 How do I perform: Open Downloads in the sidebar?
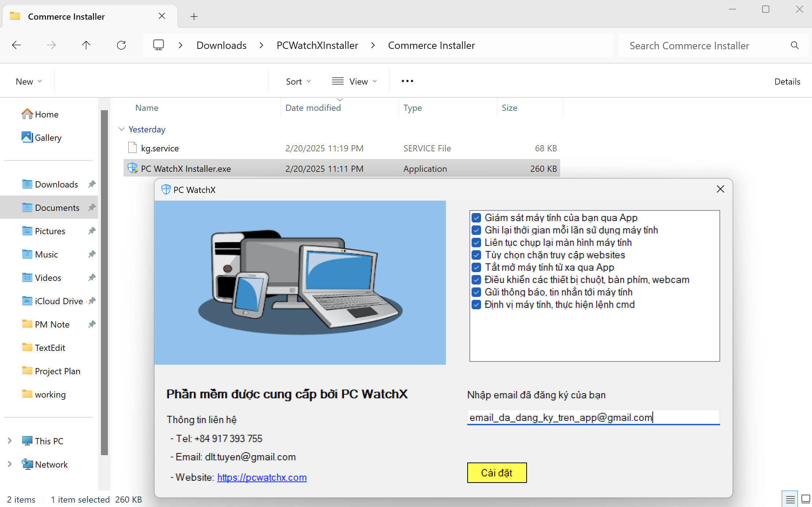click(x=56, y=184)
